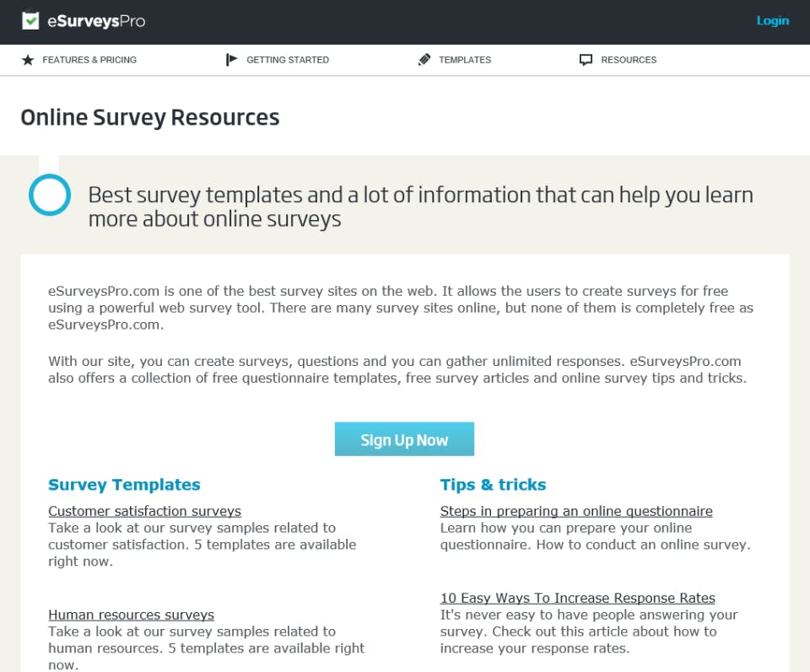810x672 pixels.
Task: Click the Sign Up Now button
Action: [x=404, y=439]
